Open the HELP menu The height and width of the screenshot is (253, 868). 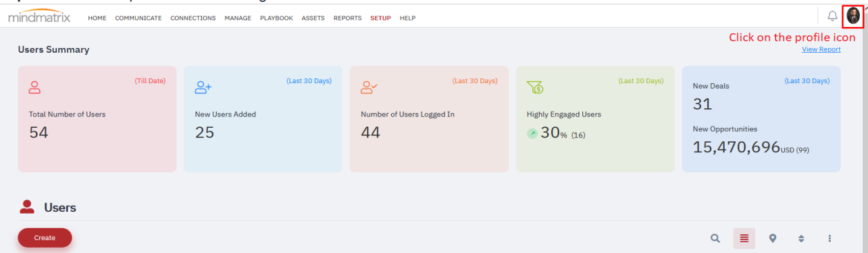[x=407, y=18]
